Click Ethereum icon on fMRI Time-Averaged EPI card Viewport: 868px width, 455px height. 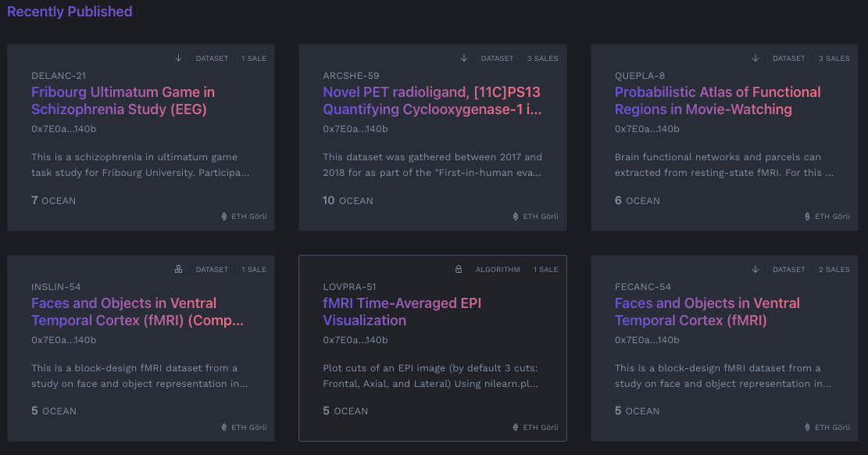[x=516, y=428]
